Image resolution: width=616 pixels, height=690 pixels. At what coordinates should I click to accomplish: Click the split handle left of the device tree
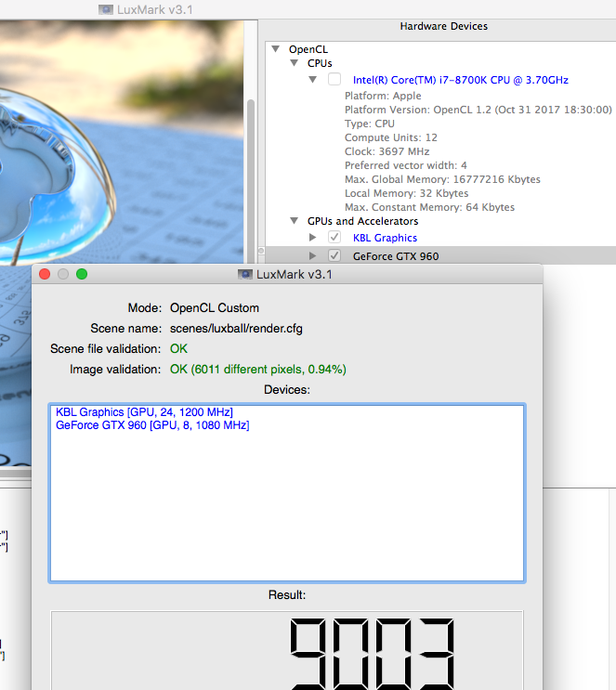pos(261,251)
